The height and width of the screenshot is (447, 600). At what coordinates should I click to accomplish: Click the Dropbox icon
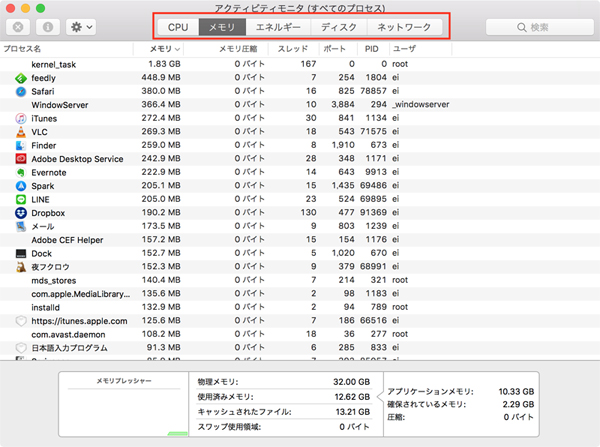tap(21, 213)
